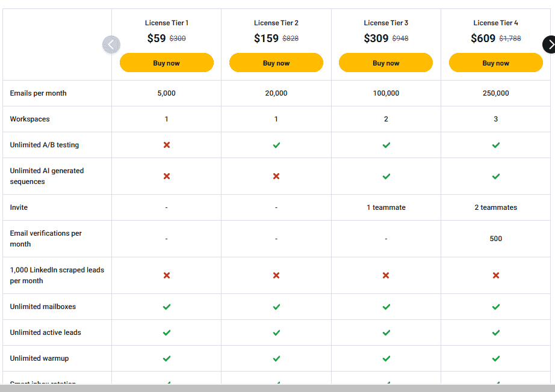555x392 pixels.
Task: Click the Unlimited active leads checkmark under Tier 4
Action: (x=495, y=332)
